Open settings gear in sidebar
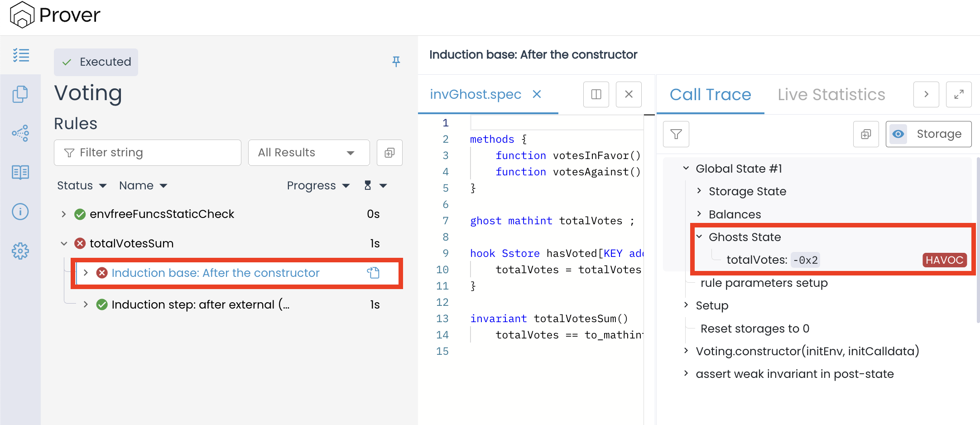This screenshot has width=980, height=425. (20, 251)
